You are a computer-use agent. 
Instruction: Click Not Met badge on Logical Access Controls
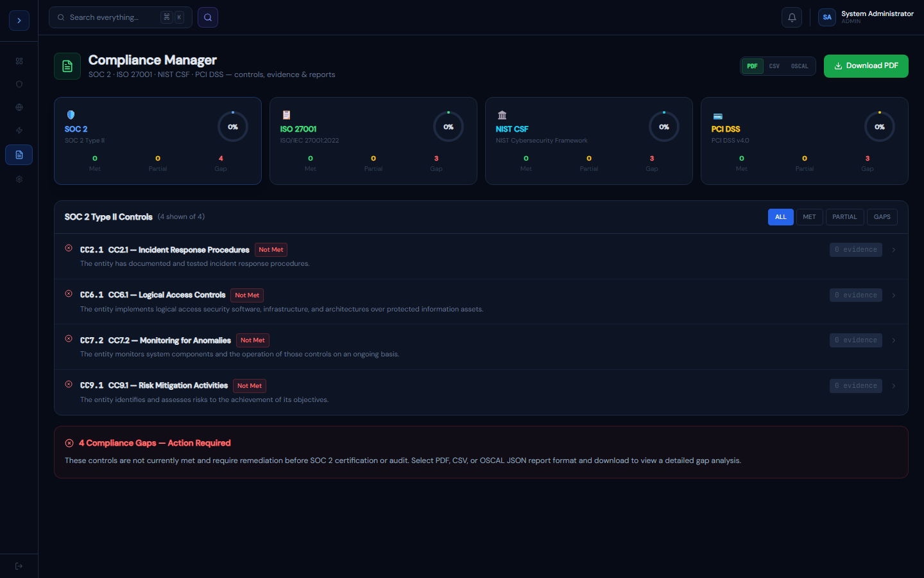(247, 295)
